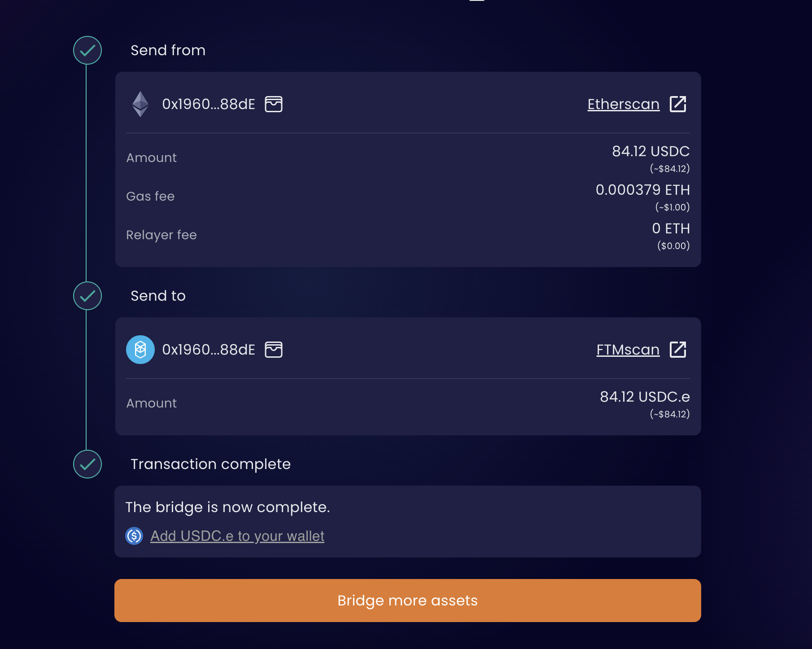
Task: Click the USDC.e coin icon
Action: tap(134, 536)
